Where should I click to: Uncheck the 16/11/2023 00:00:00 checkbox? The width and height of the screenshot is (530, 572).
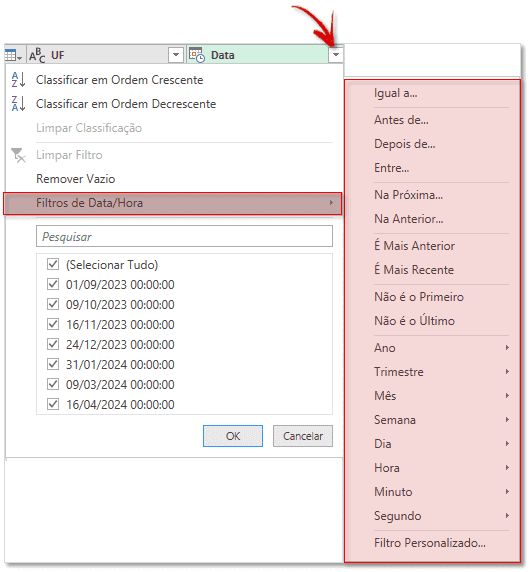(53, 324)
